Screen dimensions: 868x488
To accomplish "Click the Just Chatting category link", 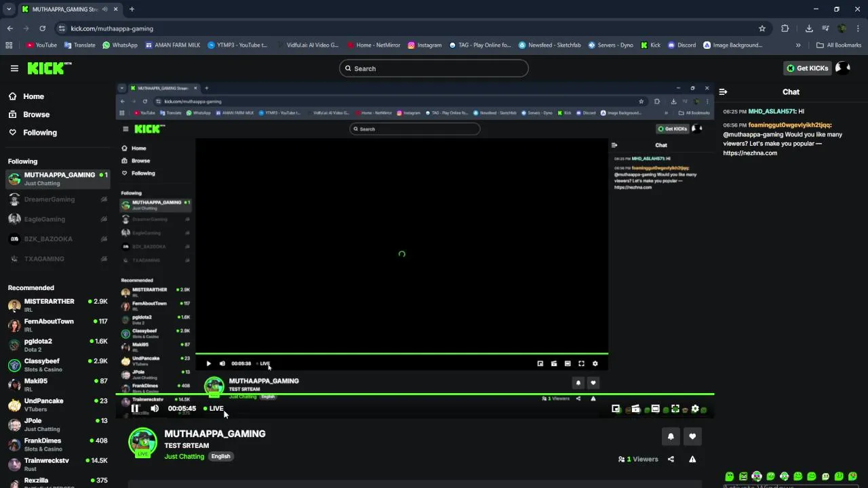I will (184, 456).
